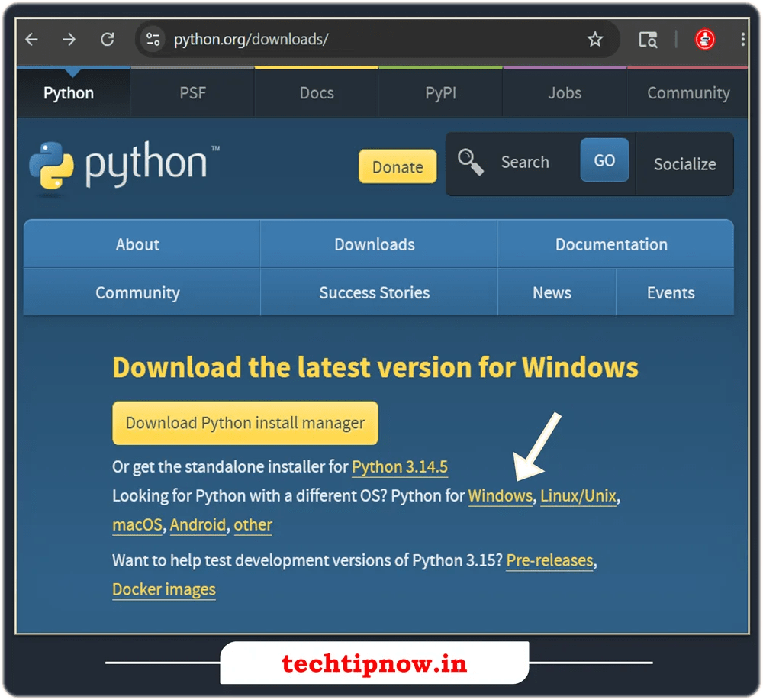Follow the Android link
The image size is (763, 700).
[x=198, y=524]
